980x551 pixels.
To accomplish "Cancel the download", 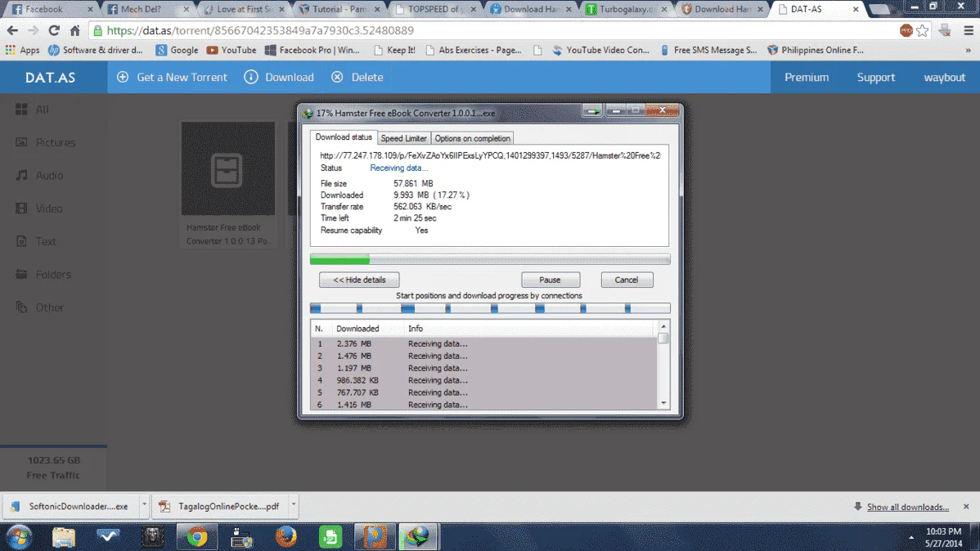I will click(627, 280).
